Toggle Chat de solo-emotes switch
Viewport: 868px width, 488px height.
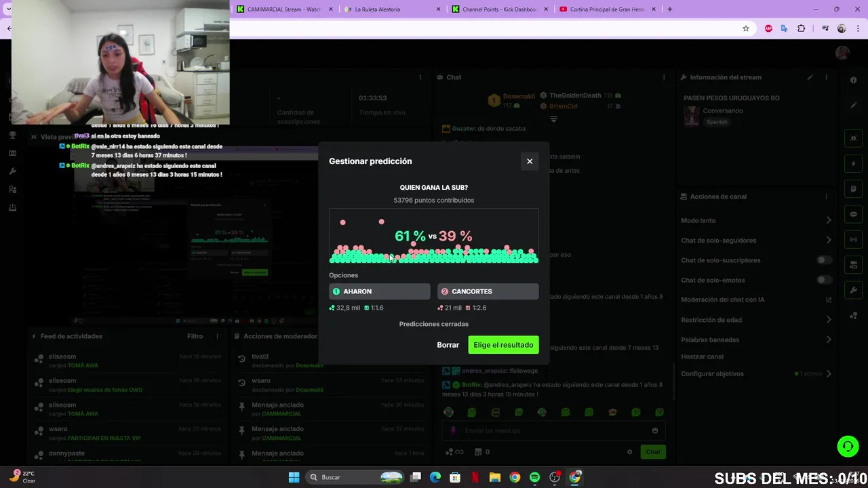(x=823, y=280)
